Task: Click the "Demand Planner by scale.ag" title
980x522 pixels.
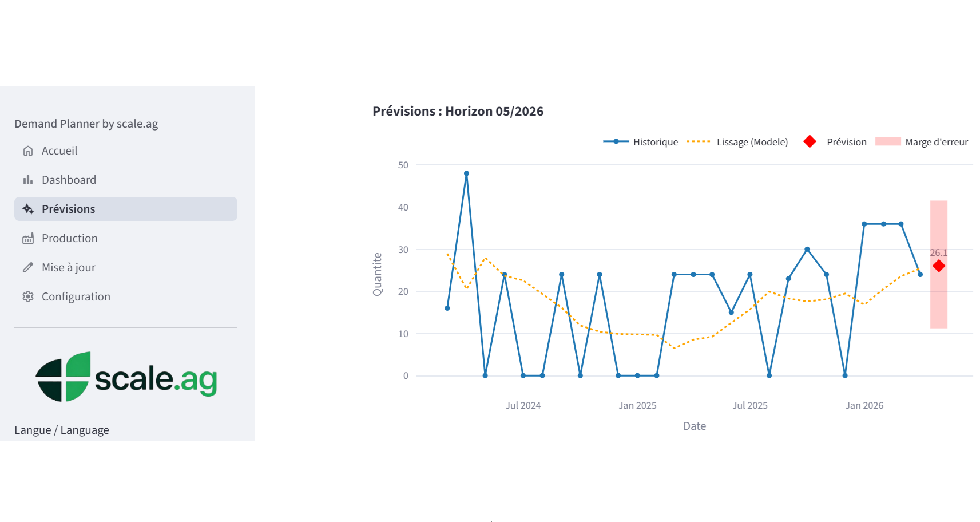Action: click(x=86, y=124)
